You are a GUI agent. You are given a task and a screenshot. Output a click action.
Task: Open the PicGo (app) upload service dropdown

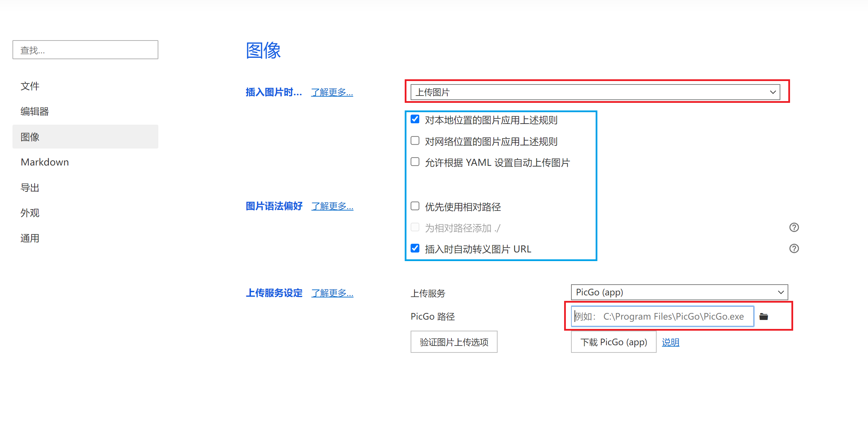tap(679, 292)
